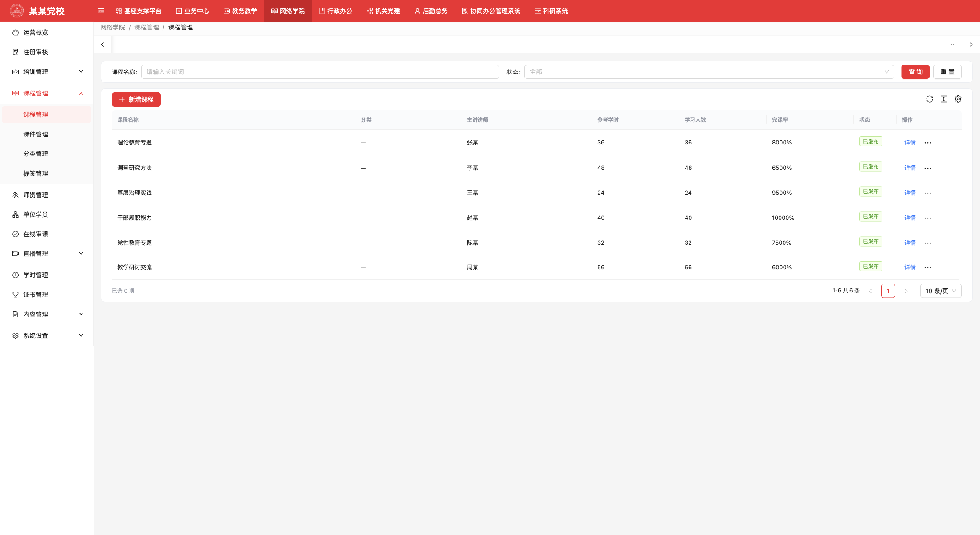Click the 课程名称 keyword input field

(x=320, y=72)
